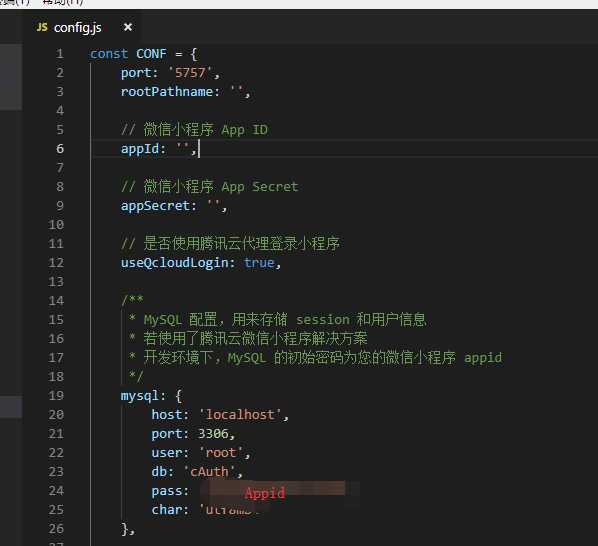Viewport: 598px width, 546px height.
Task: Click the 'rootPathname' property
Action: coord(167,92)
